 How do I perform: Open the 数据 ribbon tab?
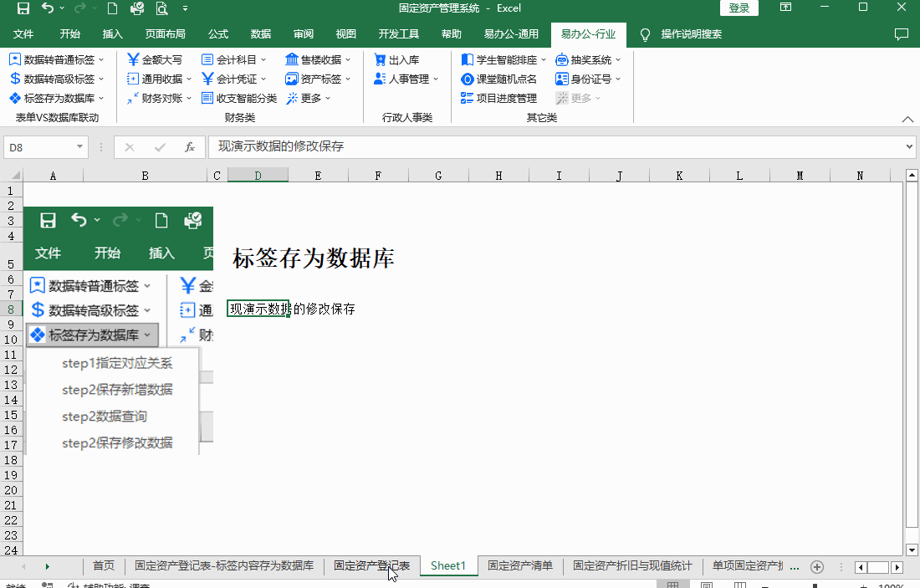(261, 34)
